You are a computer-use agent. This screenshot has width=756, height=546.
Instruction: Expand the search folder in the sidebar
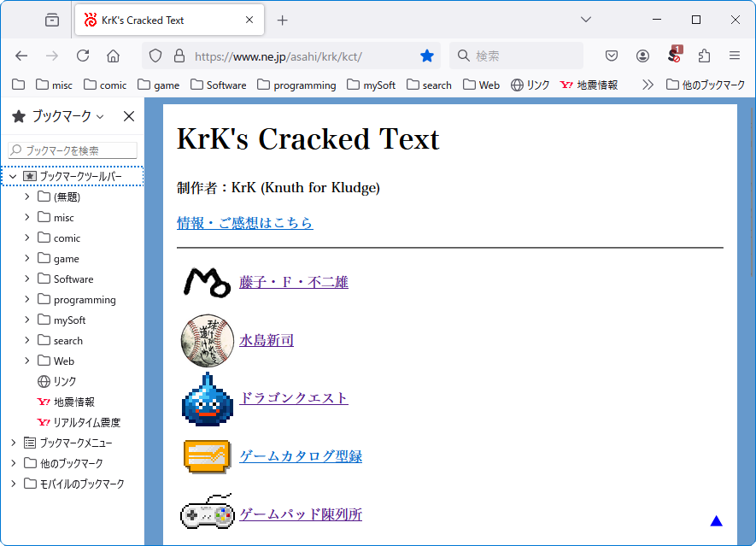coord(27,341)
